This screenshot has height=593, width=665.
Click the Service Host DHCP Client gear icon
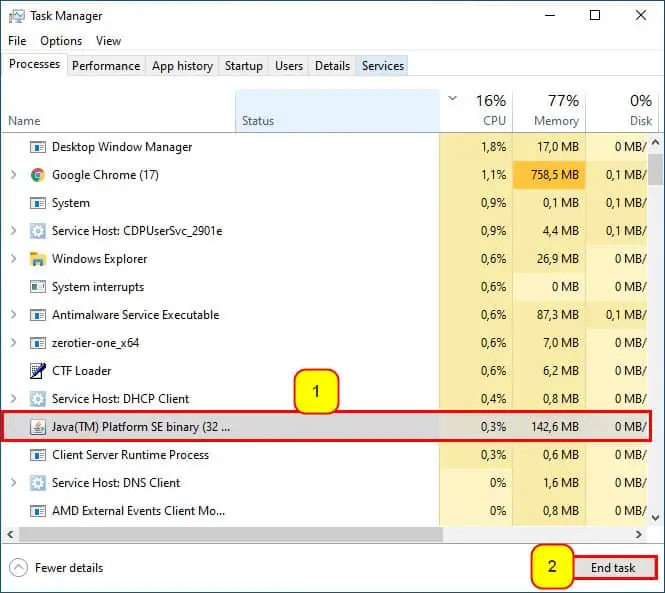pos(38,399)
